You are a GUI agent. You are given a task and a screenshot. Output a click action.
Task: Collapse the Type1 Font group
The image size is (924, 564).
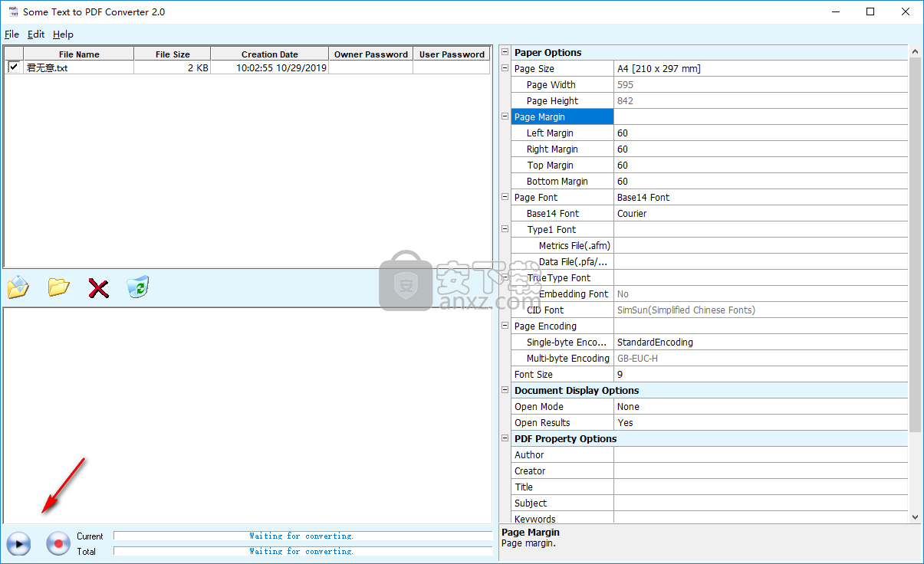(x=505, y=229)
